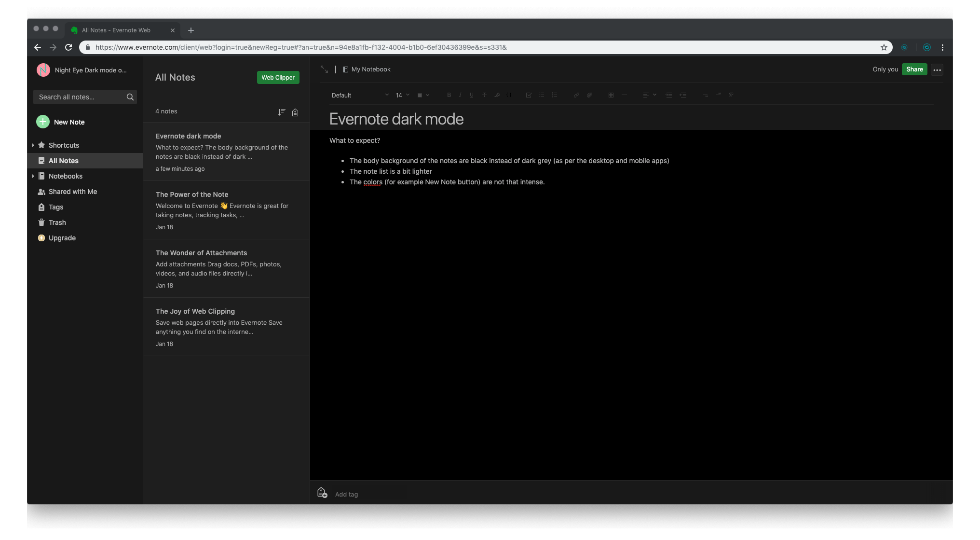Insert a table
This screenshot has height=540, width=980.
(x=611, y=95)
